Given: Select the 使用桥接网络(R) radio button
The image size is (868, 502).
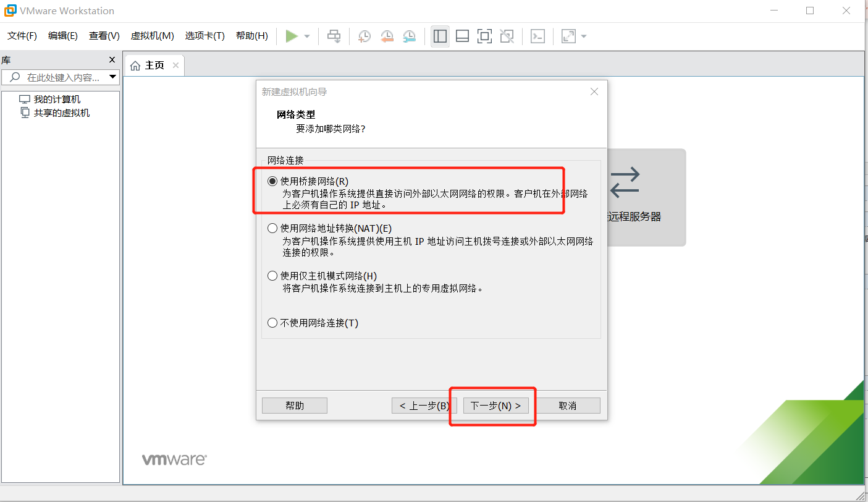Looking at the screenshot, I should (x=272, y=181).
